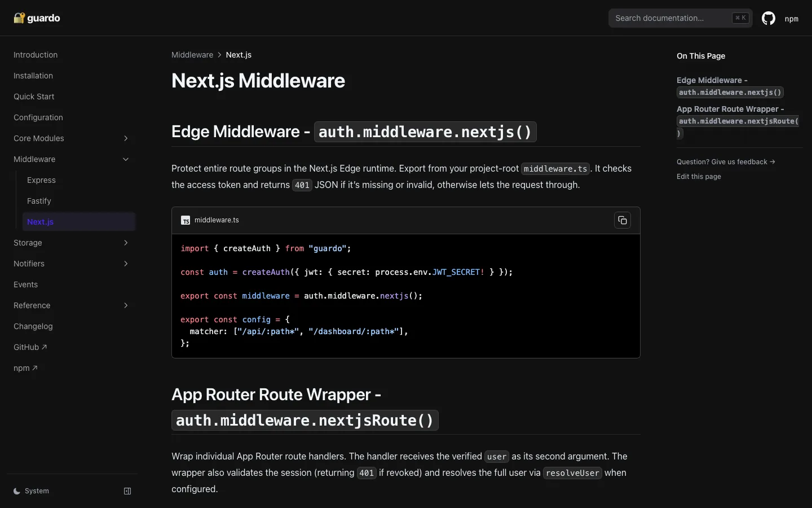This screenshot has width=812, height=508.
Task: Click the Edge Middleware section heading
Action: [354, 132]
